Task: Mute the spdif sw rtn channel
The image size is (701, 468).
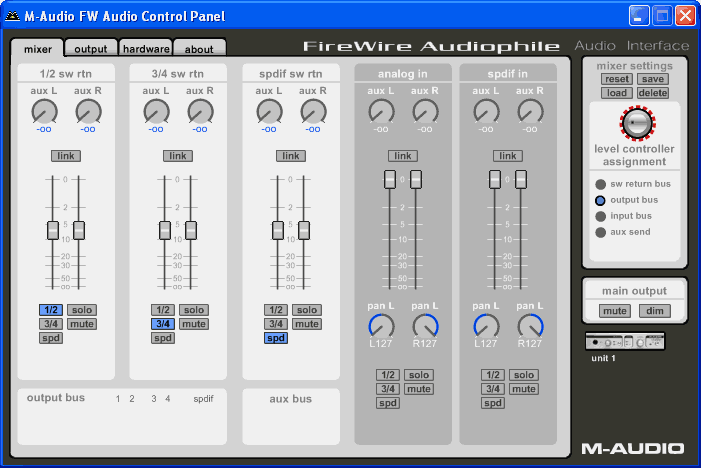Action: click(307, 324)
